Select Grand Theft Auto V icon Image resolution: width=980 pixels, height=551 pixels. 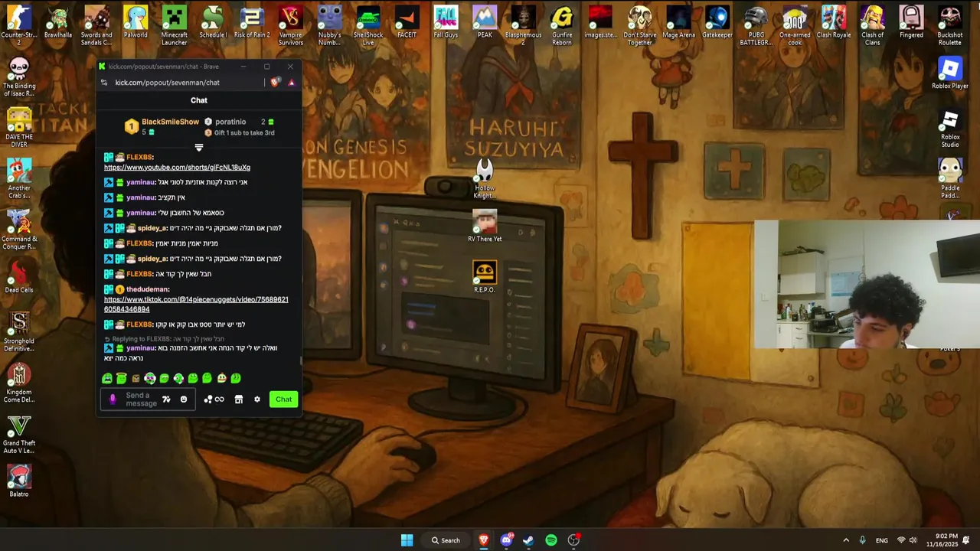(x=19, y=434)
